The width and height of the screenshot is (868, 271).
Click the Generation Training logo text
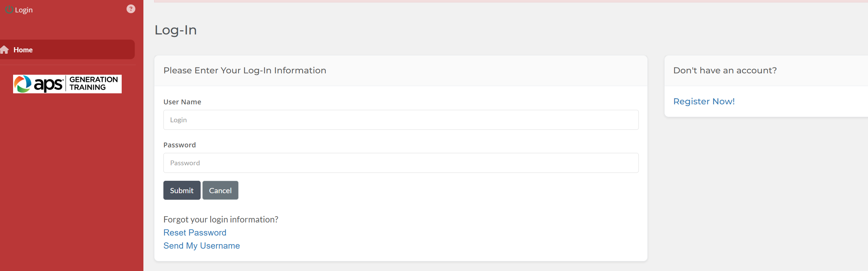(93, 84)
